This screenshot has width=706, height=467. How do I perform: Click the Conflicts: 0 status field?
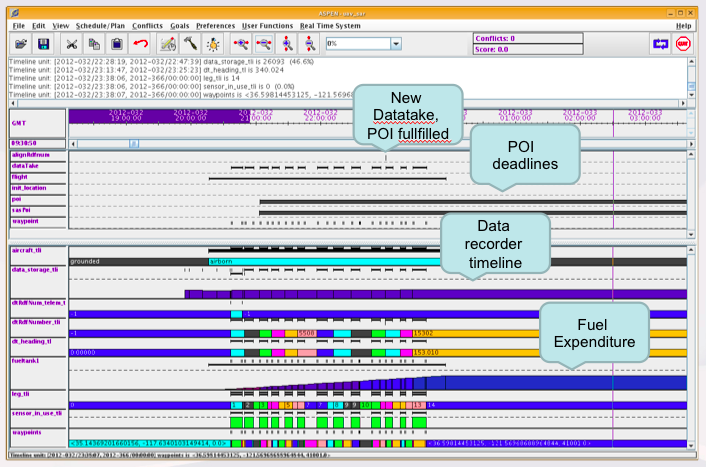point(528,39)
